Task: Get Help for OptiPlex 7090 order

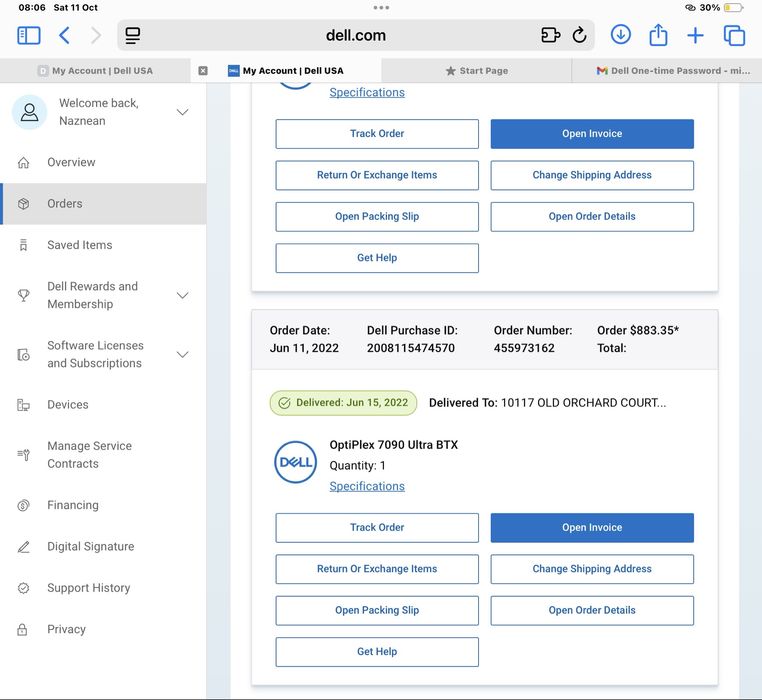Action: 377,651
